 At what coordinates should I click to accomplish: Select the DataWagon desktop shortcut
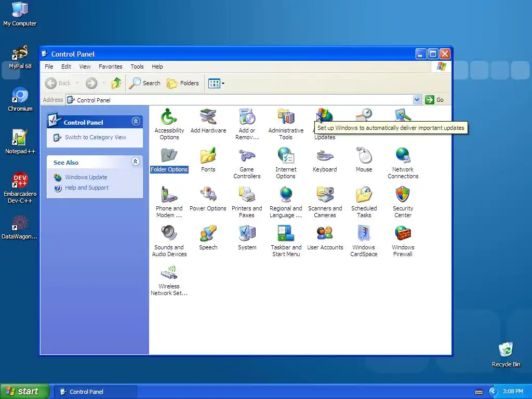(20, 228)
